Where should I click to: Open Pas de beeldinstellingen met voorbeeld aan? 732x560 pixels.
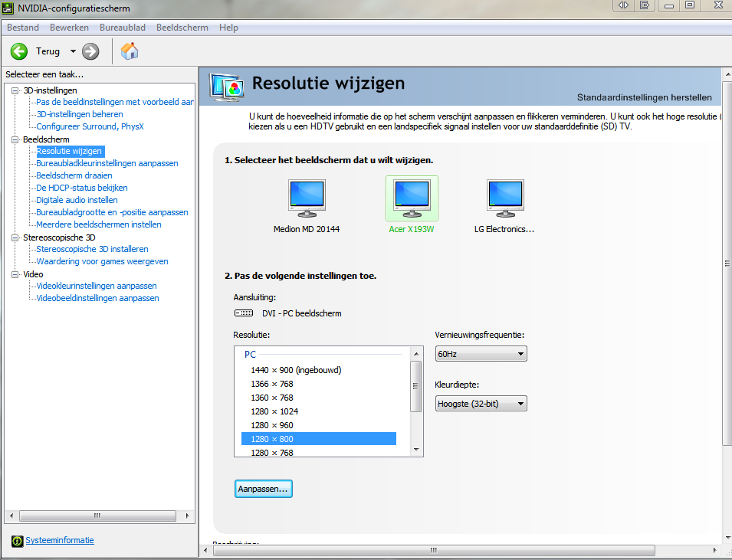pos(115,102)
